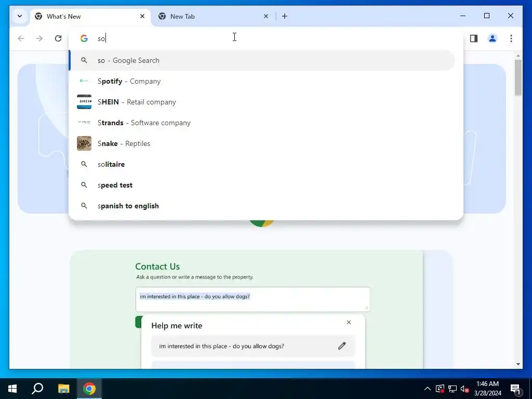This screenshot has height=399, width=532.
Task: Show hidden system tray icons
Action: click(428, 389)
